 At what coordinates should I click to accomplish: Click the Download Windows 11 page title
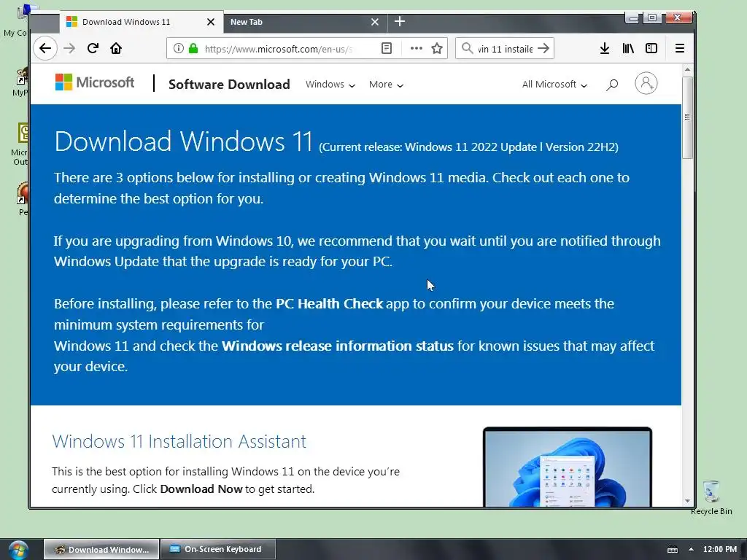[183, 141]
